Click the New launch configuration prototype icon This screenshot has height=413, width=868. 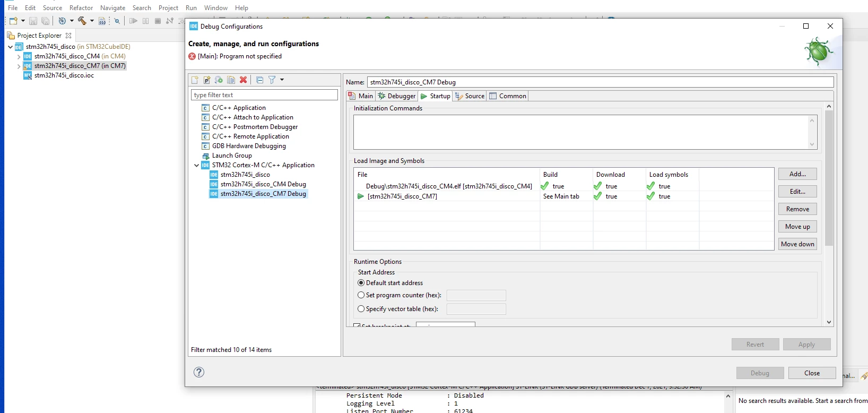click(207, 80)
